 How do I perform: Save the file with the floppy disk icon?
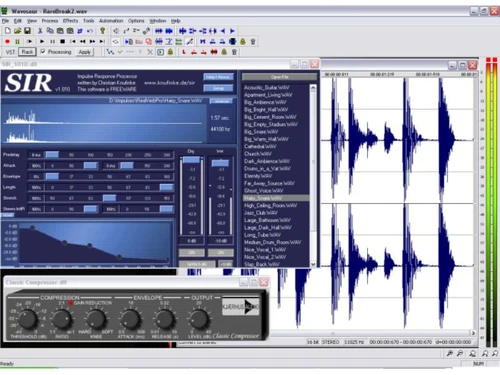(27, 31)
